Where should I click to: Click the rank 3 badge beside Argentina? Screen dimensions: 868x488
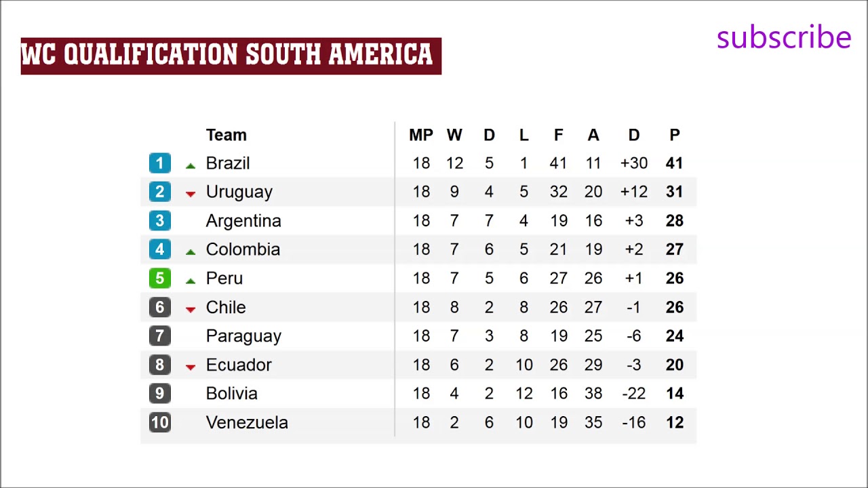pyautogui.click(x=160, y=221)
